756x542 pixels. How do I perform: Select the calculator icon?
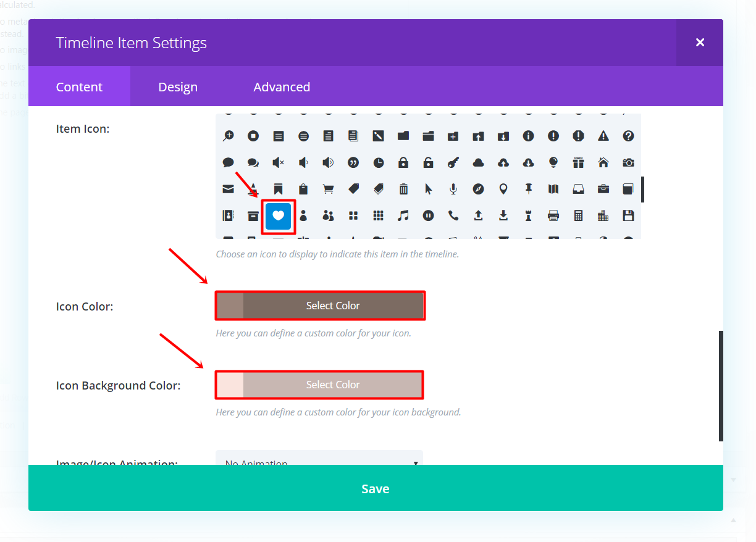(578, 215)
